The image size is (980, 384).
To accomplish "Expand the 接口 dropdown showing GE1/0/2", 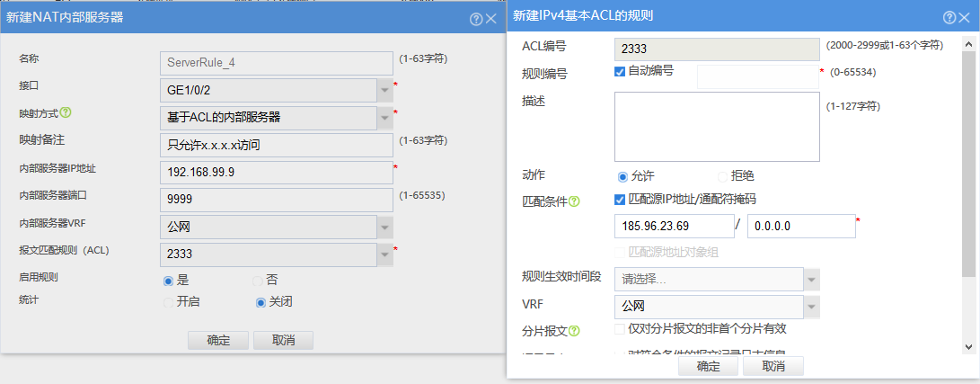I will coord(384,90).
